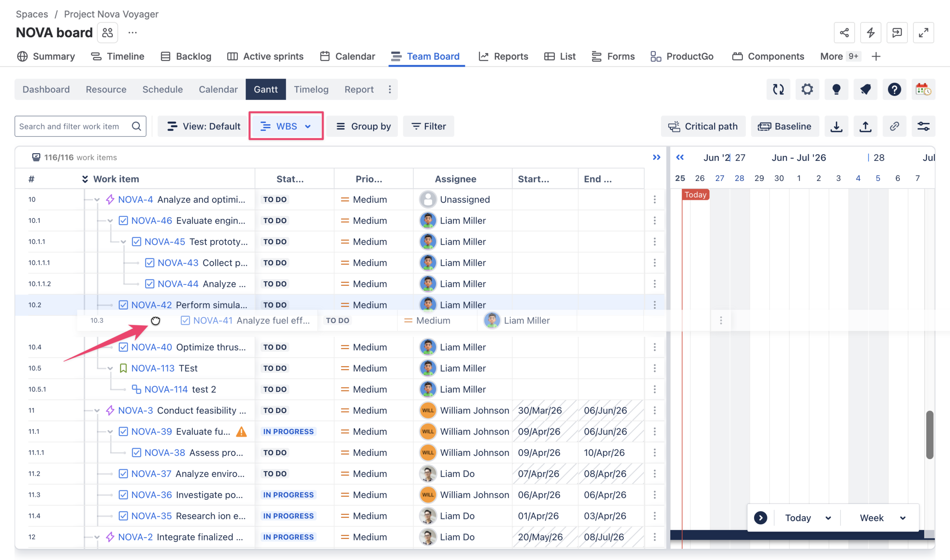950x560 pixels.
Task: Open the settings gear icon
Action: (807, 89)
